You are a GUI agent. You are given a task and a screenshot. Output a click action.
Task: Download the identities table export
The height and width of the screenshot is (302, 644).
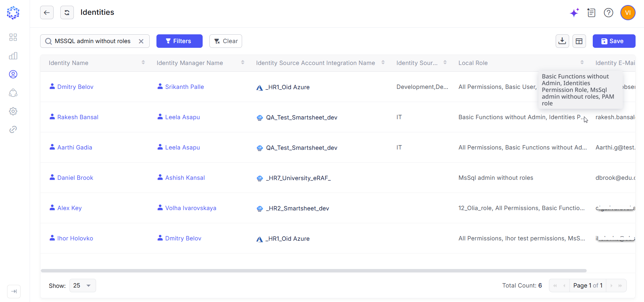562,41
